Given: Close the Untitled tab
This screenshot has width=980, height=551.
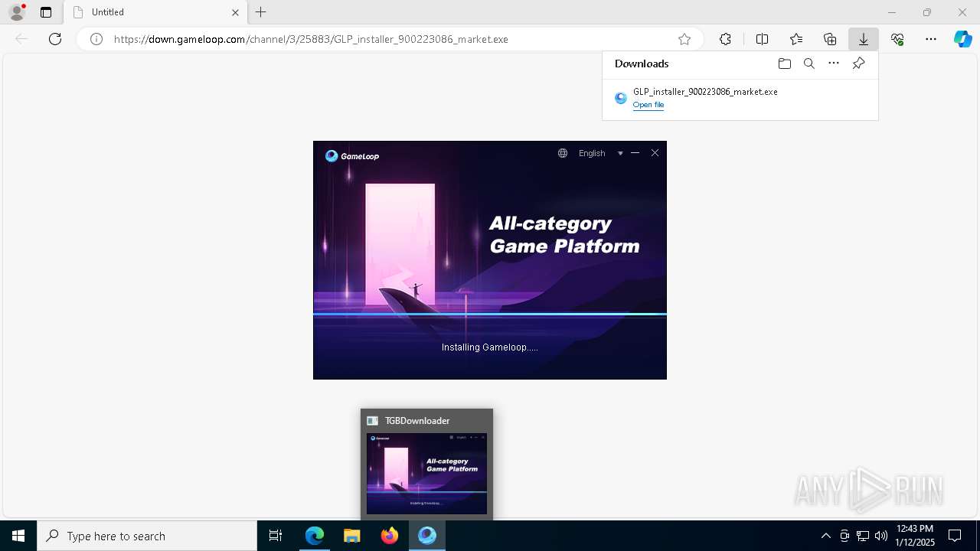Looking at the screenshot, I should (235, 12).
